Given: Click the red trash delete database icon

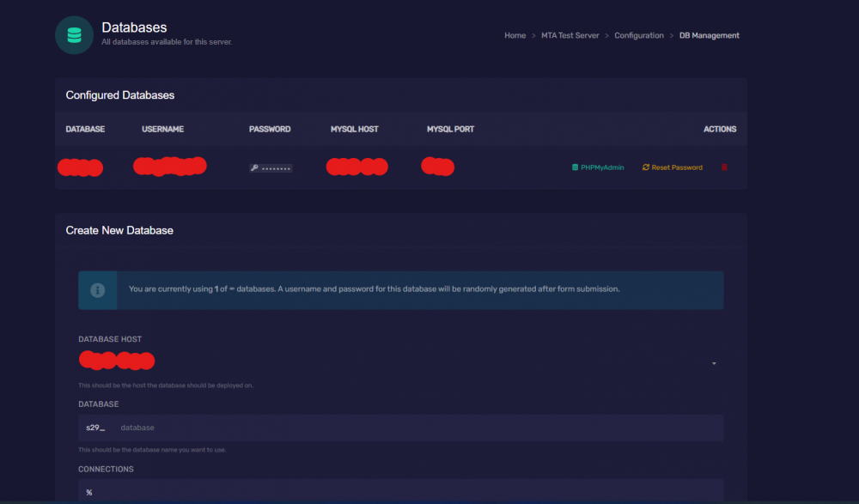Looking at the screenshot, I should click(x=724, y=167).
